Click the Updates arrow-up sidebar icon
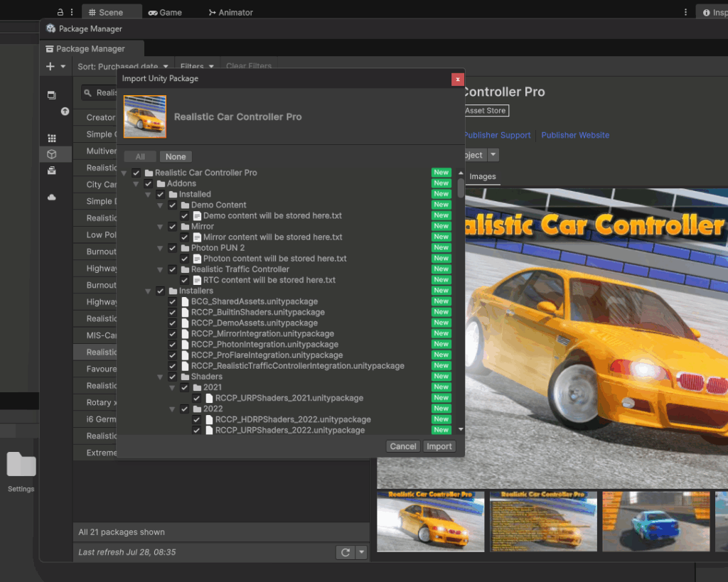The image size is (728, 582). [x=65, y=112]
